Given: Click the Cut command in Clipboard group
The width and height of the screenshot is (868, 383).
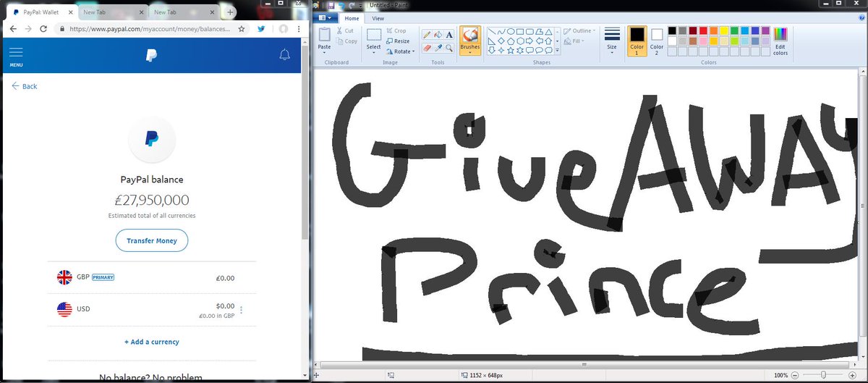Looking at the screenshot, I should 344,31.
